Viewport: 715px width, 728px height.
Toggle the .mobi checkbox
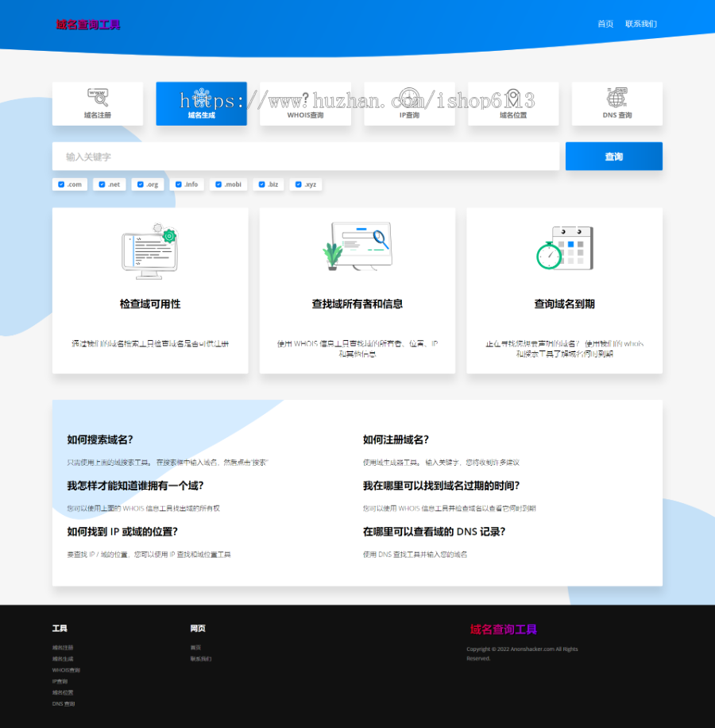click(218, 184)
